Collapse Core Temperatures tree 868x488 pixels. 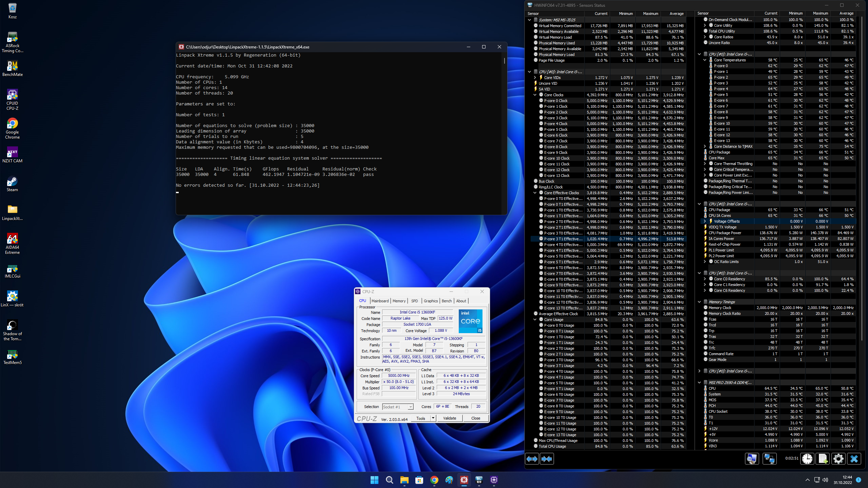click(705, 60)
